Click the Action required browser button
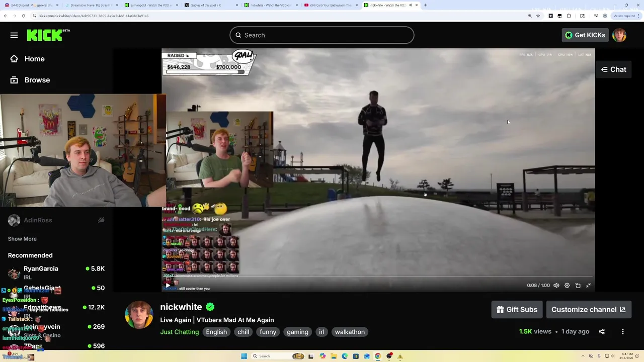This screenshot has height=362, width=644. click(626, 16)
